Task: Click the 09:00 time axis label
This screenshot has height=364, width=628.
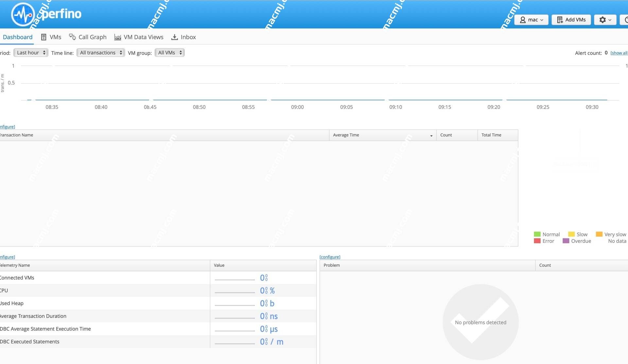Action: point(297,107)
